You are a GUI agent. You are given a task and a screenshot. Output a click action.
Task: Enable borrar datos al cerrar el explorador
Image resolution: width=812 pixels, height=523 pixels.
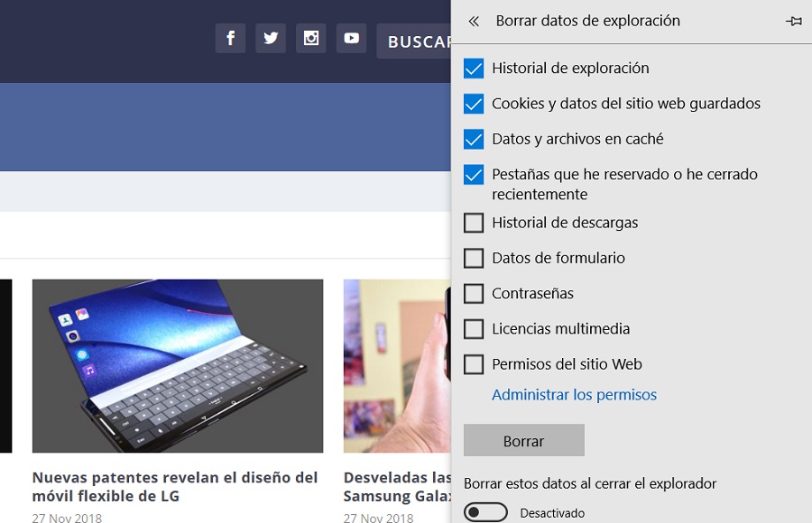[485, 510]
